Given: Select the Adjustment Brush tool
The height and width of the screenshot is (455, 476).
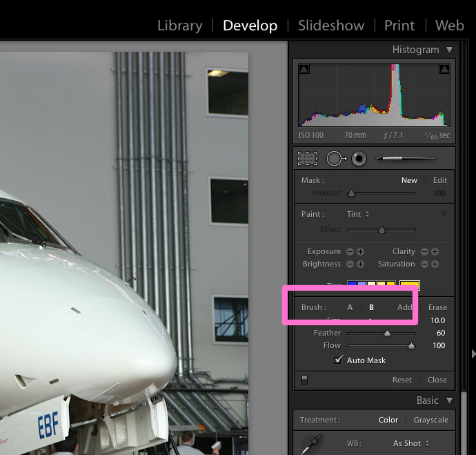Looking at the screenshot, I should tap(406, 158).
